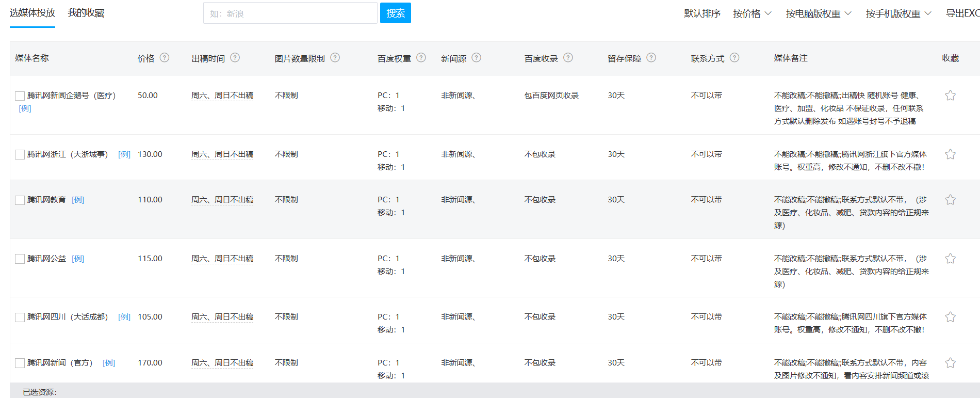Check the 腾讯网新闻企鹅号 (医疗) checkbox
Image resolution: width=980 pixels, height=398 pixels.
point(20,96)
